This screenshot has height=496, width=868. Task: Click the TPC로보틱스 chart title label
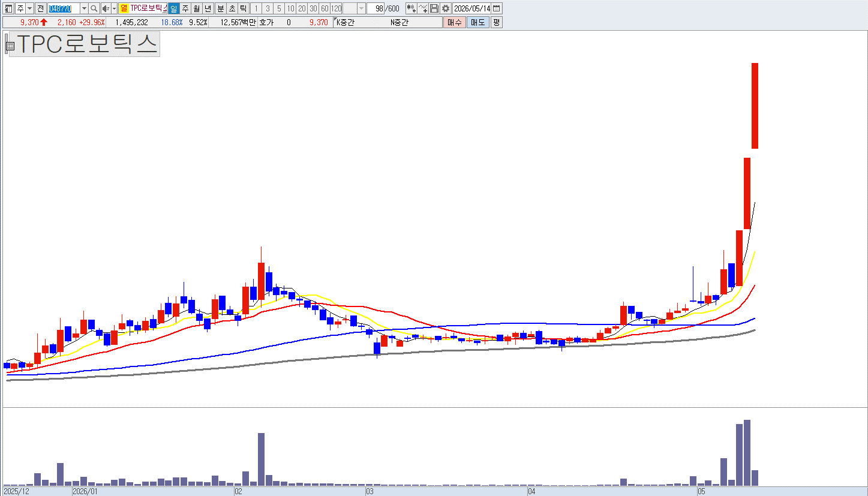(88, 44)
